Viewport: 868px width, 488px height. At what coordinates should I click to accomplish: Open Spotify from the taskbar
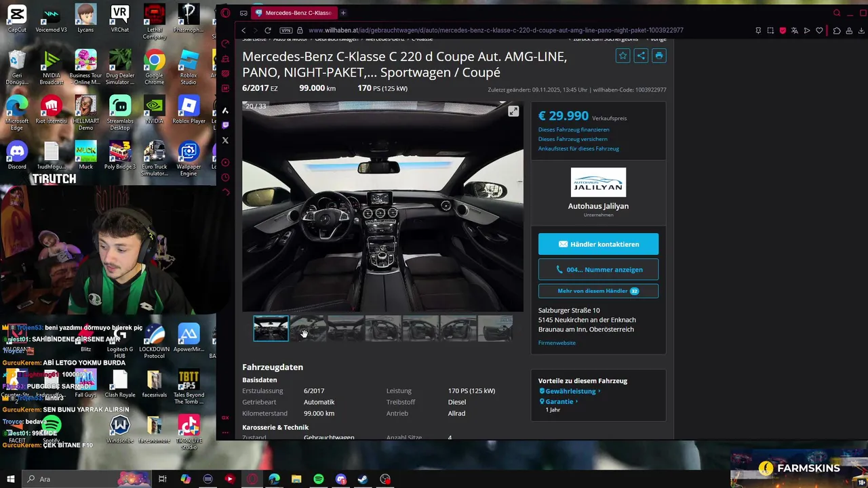pos(319,479)
